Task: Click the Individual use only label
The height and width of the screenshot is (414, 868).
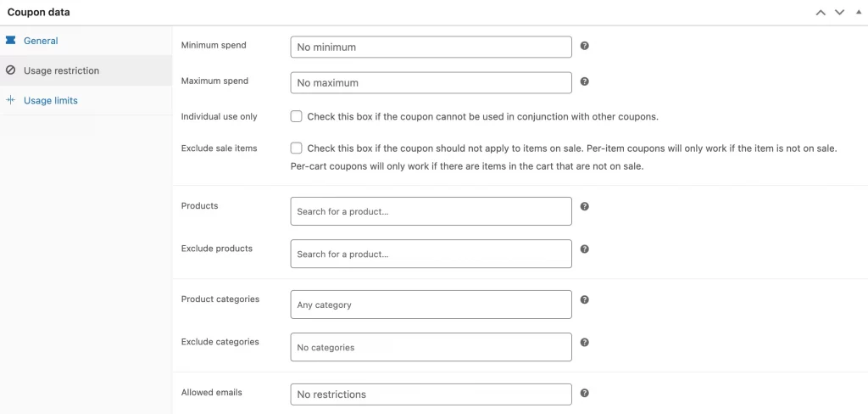Action: 220,117
